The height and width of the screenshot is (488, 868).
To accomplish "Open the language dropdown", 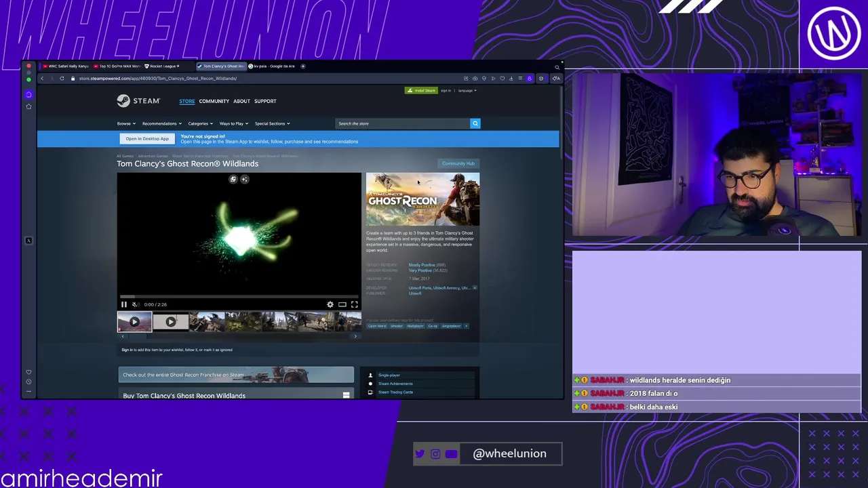I will [x=467, y=90].
